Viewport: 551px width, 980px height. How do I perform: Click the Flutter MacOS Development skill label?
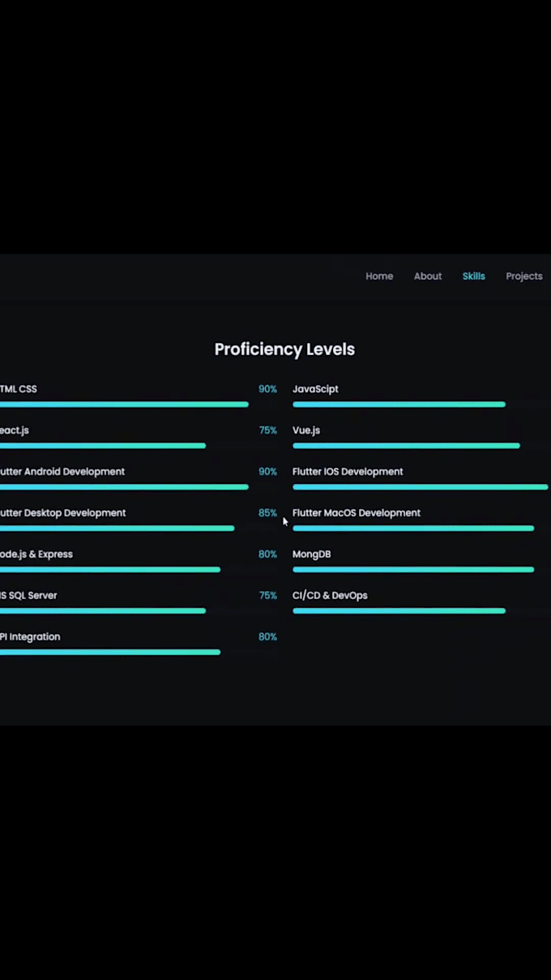pyautogui.click(x=357, y=513)
